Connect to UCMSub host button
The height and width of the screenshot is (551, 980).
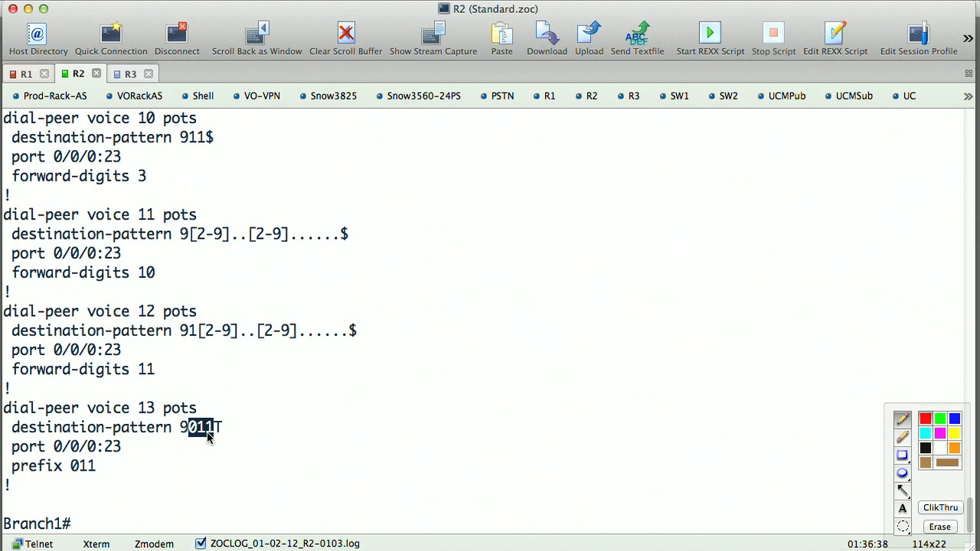point(849,96)
